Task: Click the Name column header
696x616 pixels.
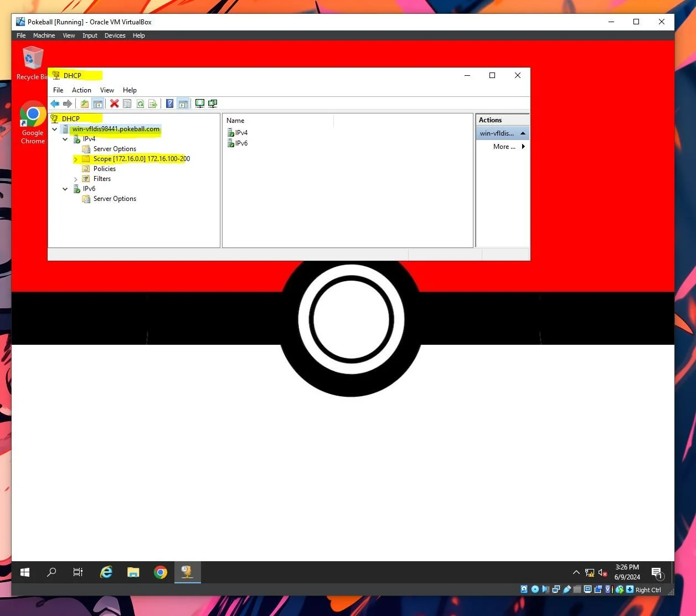Action: pos(278,121)
